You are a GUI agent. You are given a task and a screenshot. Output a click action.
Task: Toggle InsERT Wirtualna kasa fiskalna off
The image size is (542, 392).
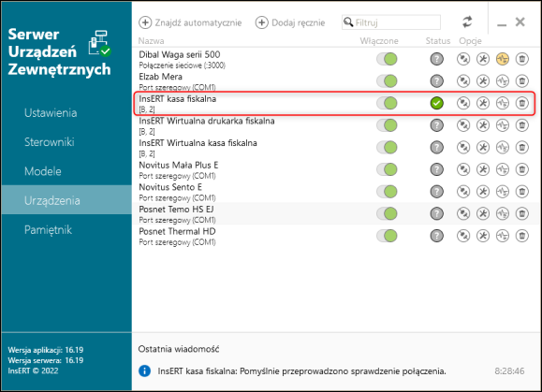387,148
